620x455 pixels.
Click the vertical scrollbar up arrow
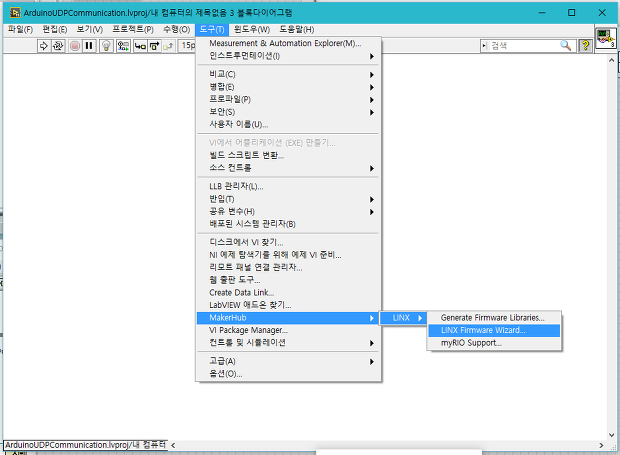611,60
